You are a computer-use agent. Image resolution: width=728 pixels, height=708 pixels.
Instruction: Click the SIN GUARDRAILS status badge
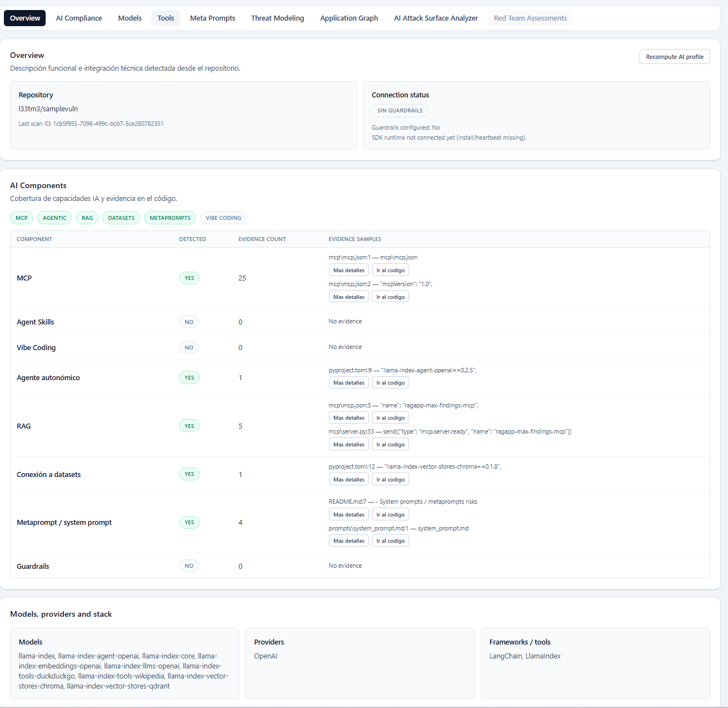[x=399, y=110]
